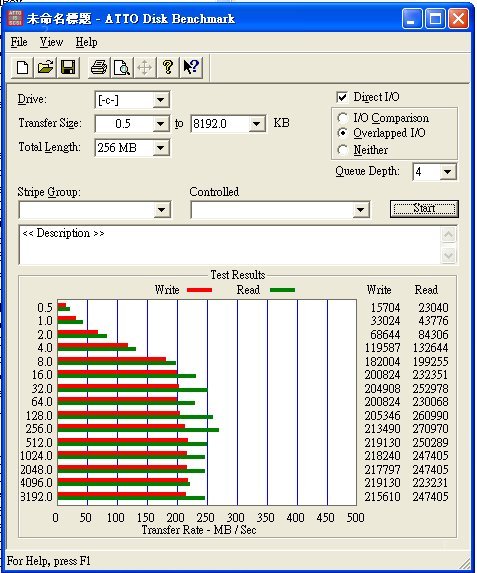Open the File menu

(19, 42)
